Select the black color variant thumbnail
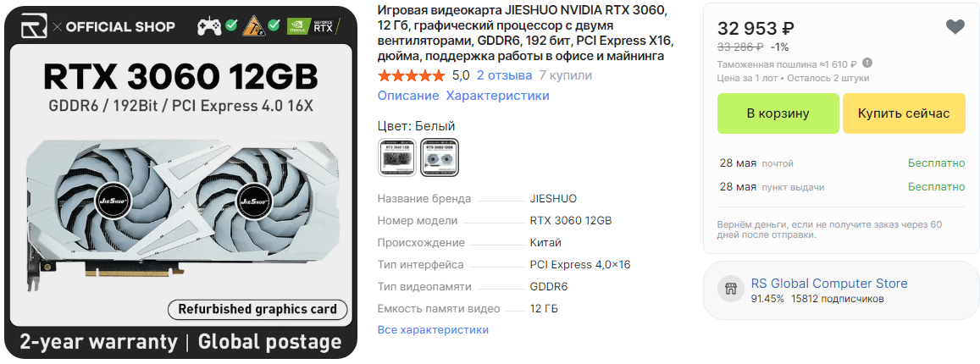The image size is (980, 364). click(397, 157)
